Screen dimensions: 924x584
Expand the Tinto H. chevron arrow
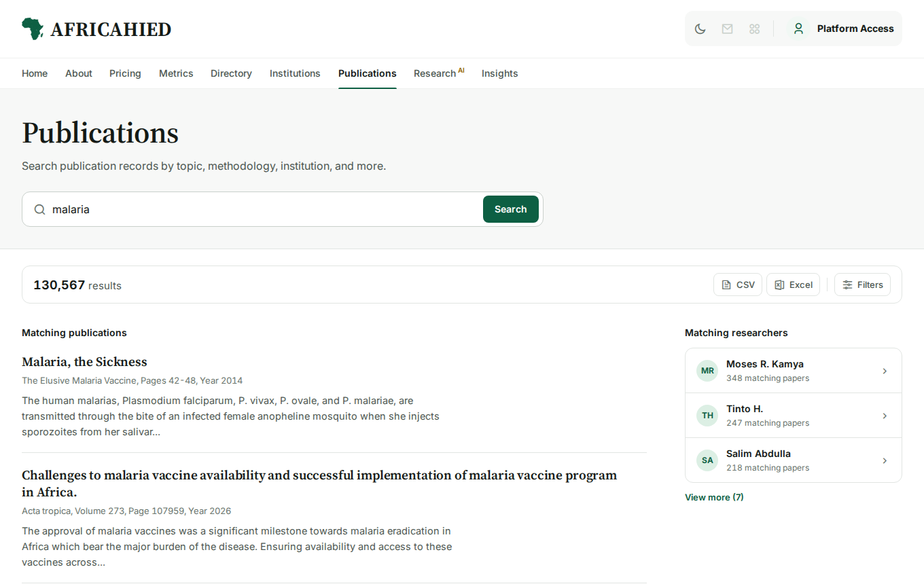pos(885,416)
